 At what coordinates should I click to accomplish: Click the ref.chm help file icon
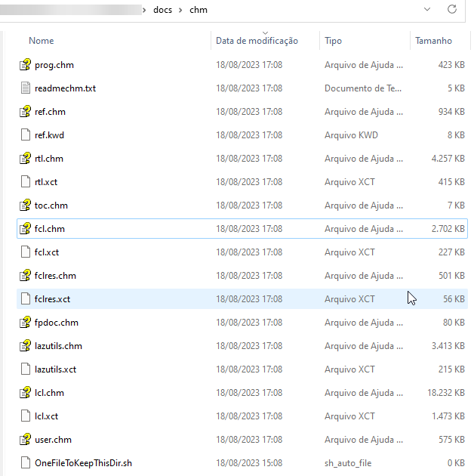coord(26,112)
